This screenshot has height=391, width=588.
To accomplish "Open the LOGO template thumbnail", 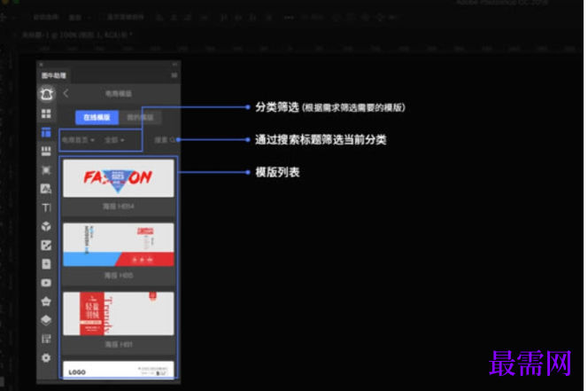I will point(119,370).
